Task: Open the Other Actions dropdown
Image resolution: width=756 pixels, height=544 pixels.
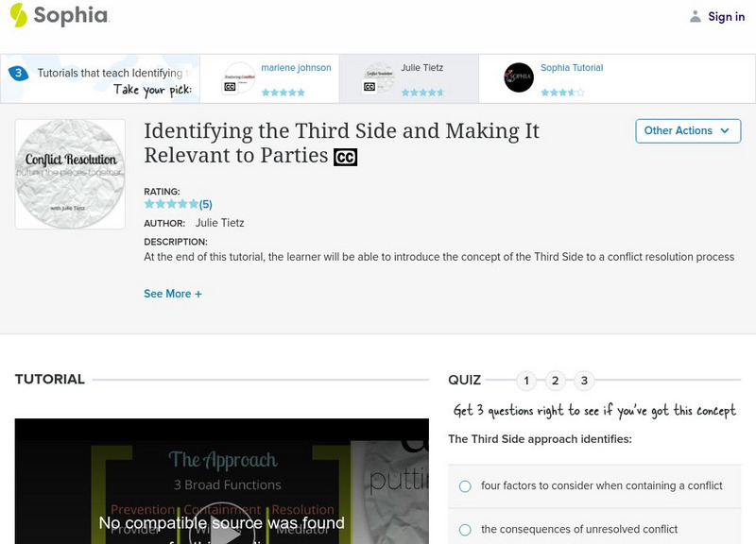Action: 688,131
